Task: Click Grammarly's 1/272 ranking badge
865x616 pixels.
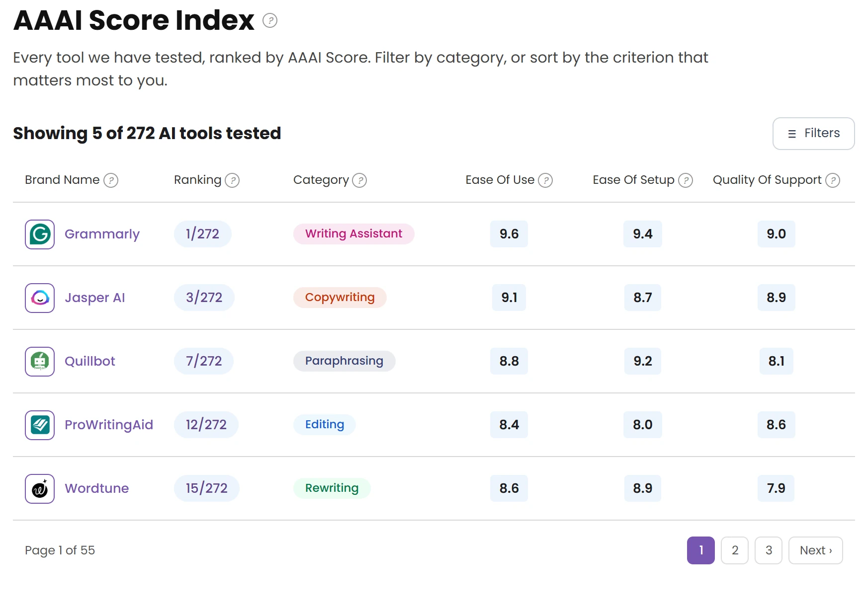Action: pos(202,234)
